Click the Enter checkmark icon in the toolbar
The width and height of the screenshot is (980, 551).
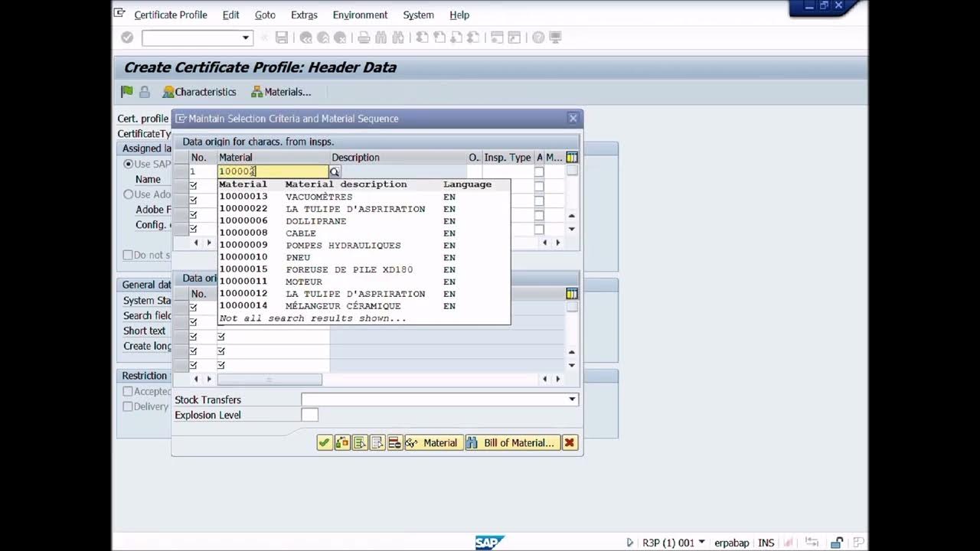tap(127, 37)
